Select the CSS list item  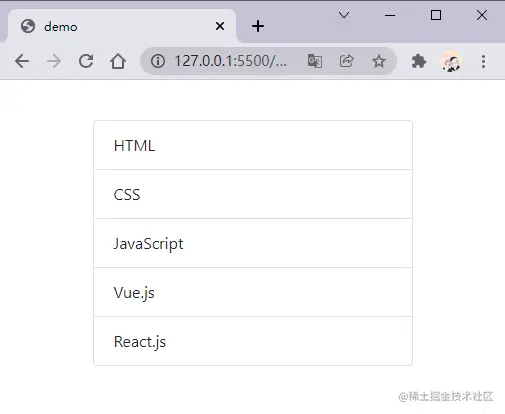coord(253,194)
